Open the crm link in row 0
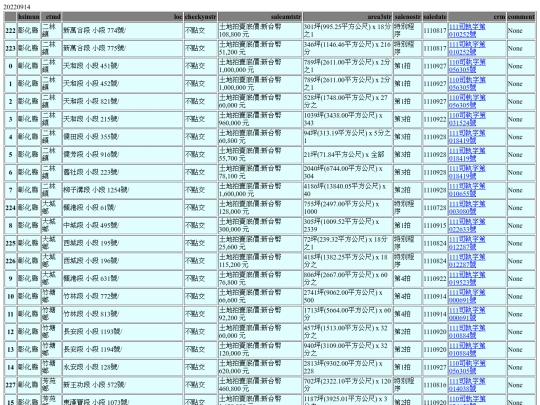540x405 pixels. [467, 66]
